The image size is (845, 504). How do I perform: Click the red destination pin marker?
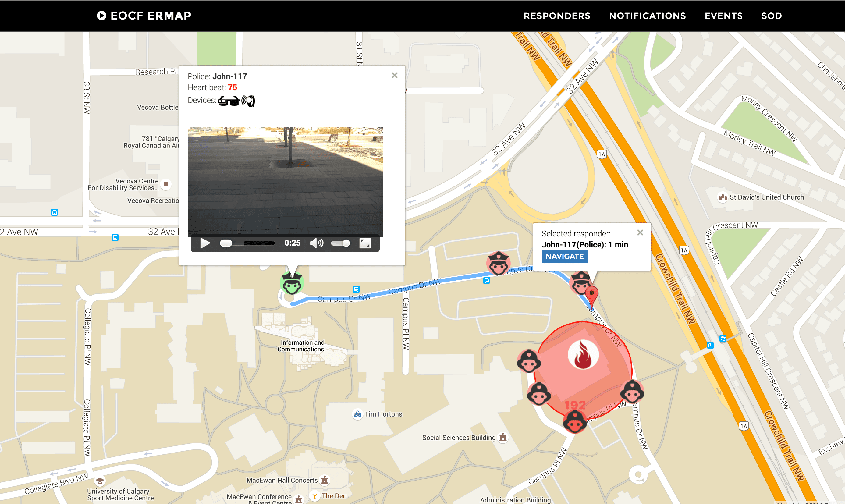tap(592, 297)
